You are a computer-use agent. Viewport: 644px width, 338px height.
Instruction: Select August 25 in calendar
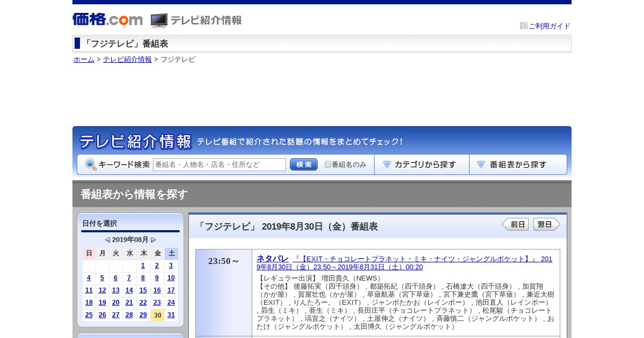click(89, 315)
